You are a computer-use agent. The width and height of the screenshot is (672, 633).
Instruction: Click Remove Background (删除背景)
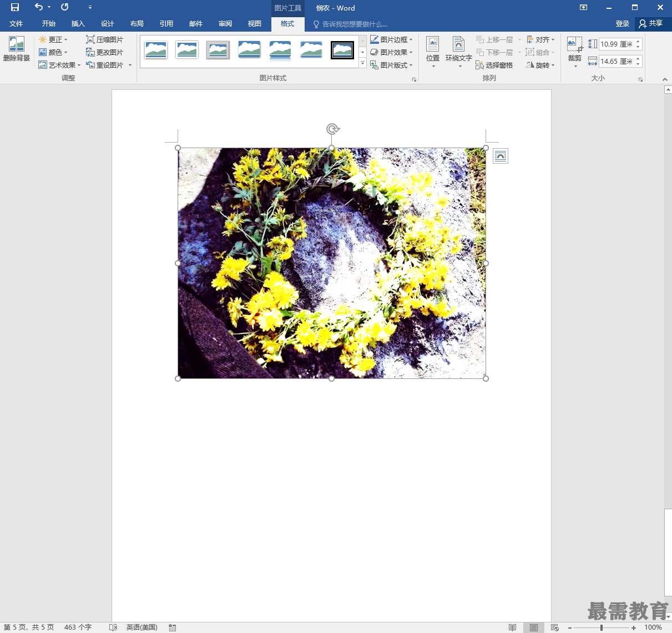click(x=17, y=49)
